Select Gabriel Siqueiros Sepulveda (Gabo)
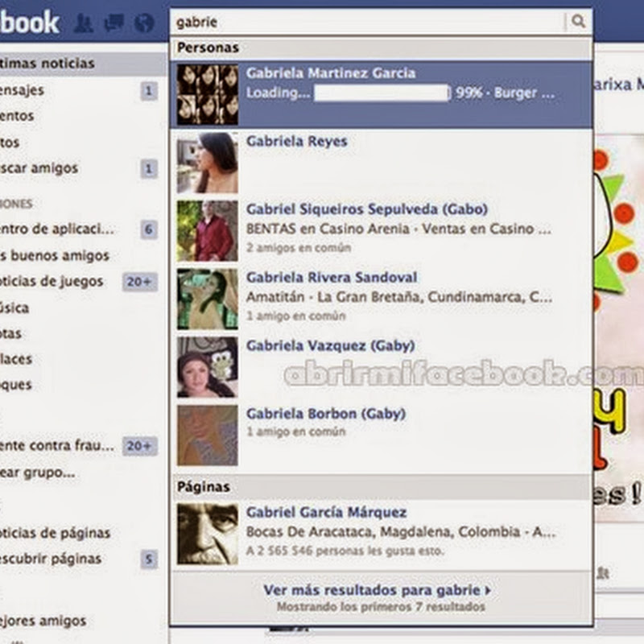The width and height of the screenshot is (644, 644). pos(381,231)
